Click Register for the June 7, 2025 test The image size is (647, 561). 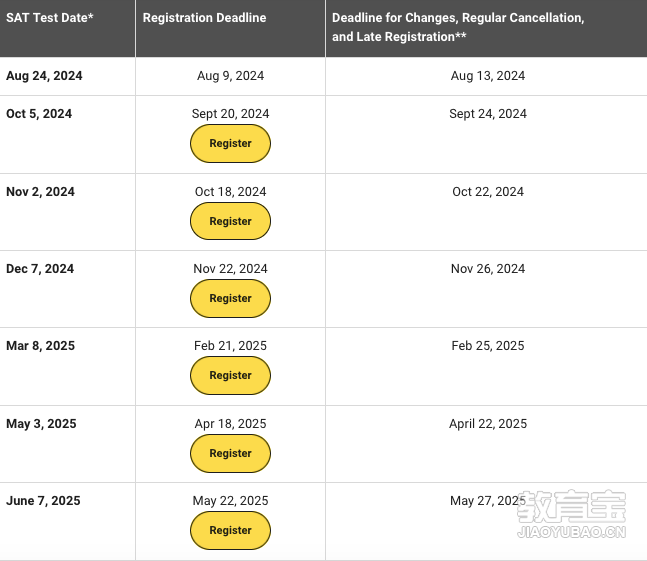(x=230, y=530)
